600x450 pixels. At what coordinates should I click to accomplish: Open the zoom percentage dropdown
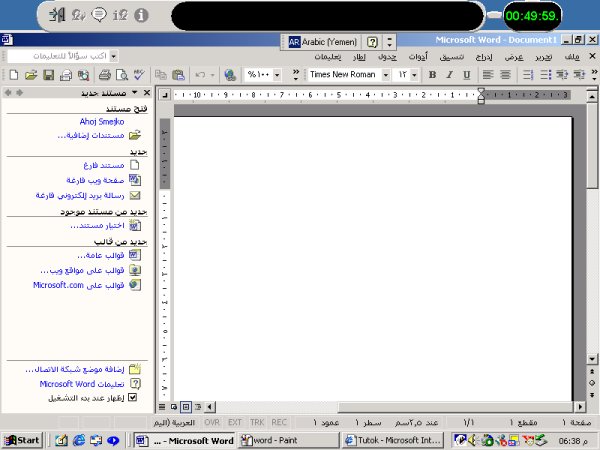(x=277, y=75)
